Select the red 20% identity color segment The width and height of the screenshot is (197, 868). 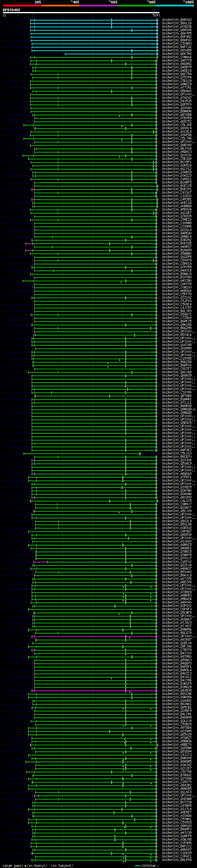[22, 6]
